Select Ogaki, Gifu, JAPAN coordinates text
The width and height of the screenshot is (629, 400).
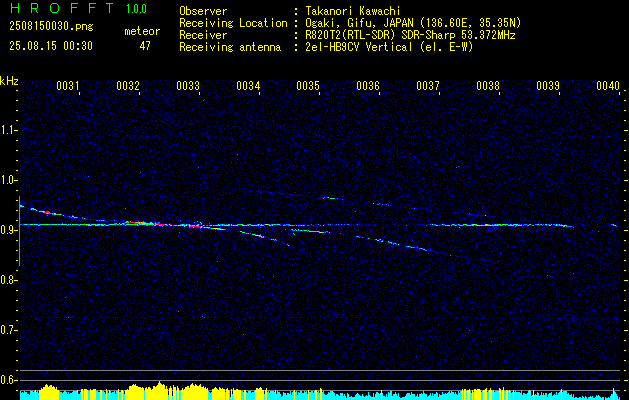coord(413,23)
